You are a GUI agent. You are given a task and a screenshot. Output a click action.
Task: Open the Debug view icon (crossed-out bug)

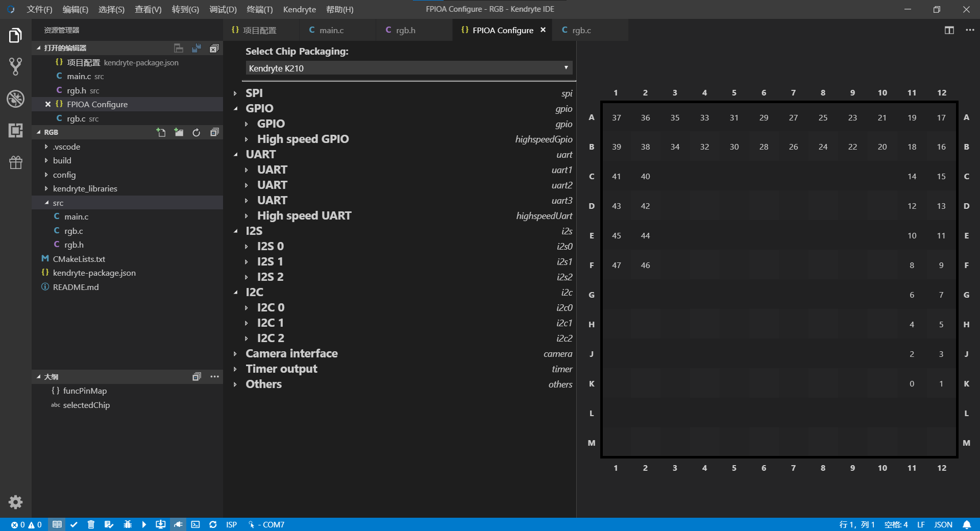[15, 99]
